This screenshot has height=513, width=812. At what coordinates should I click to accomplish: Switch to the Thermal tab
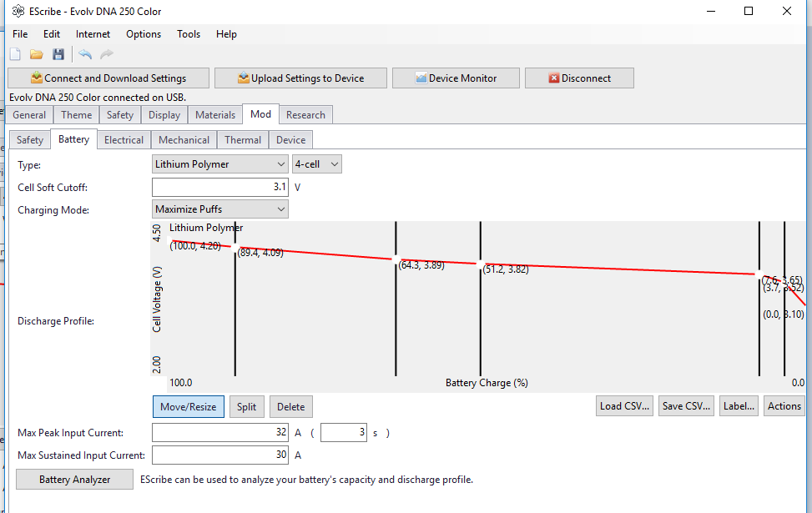[x=243, y=140]
